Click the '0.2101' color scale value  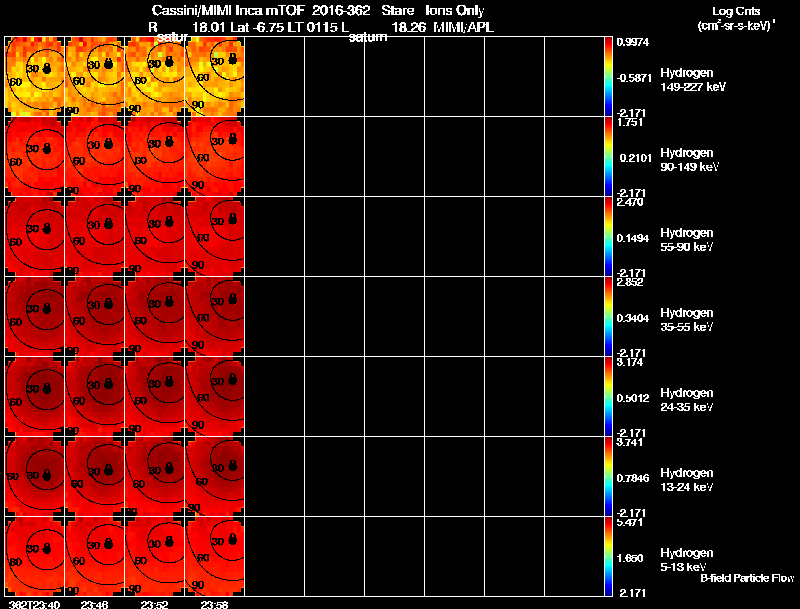(x=636, y=158)
